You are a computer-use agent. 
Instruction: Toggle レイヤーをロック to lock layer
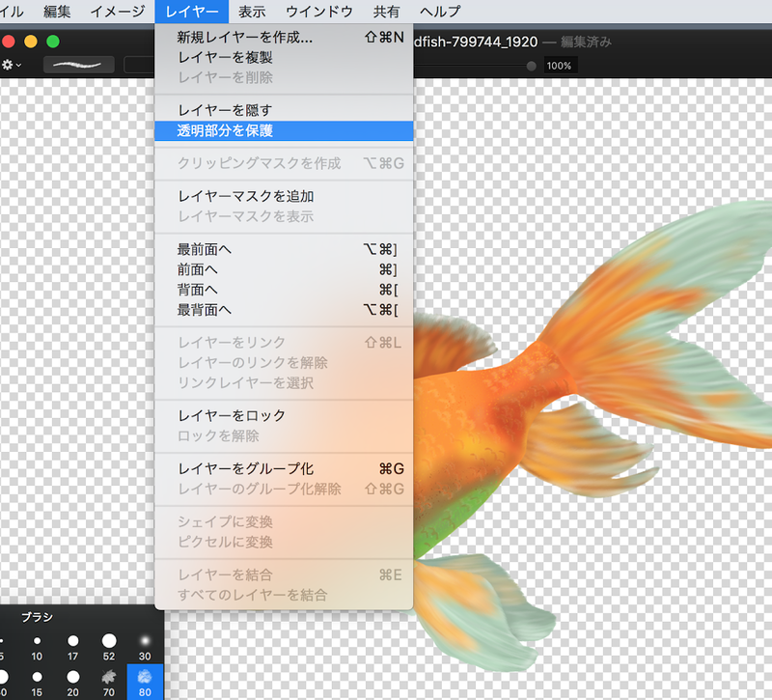232,415
